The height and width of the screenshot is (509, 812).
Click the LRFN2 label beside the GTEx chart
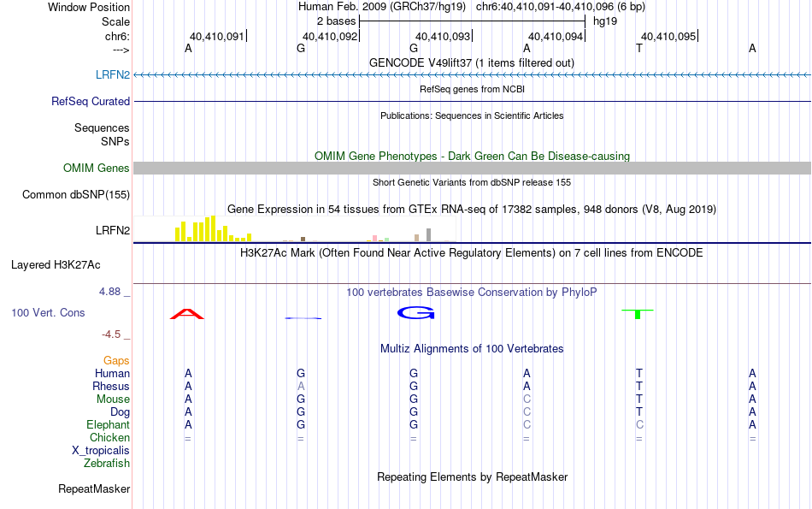click(x=112, y=230)
